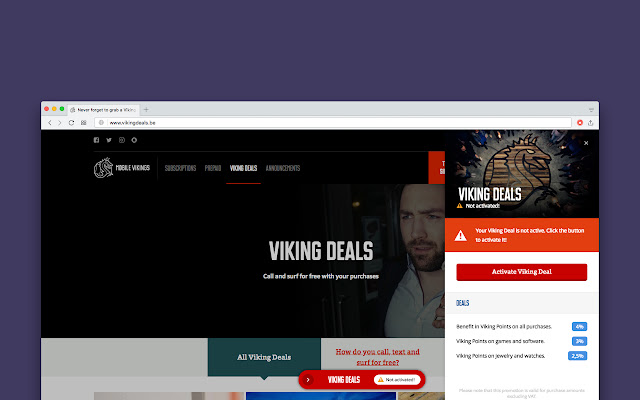Screen dimensions: 640x400
Task: Click the address bar with www.vikingdeals.be
Action: point(333,122)
